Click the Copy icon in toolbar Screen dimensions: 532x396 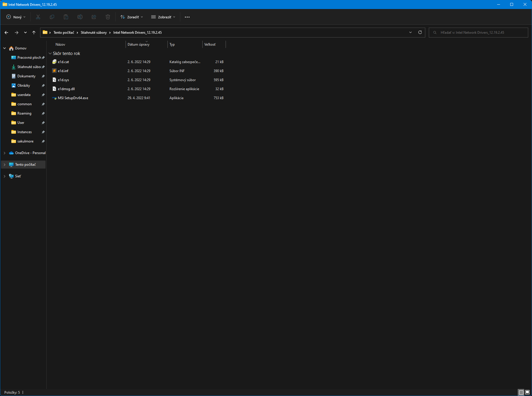click(52, 17)
